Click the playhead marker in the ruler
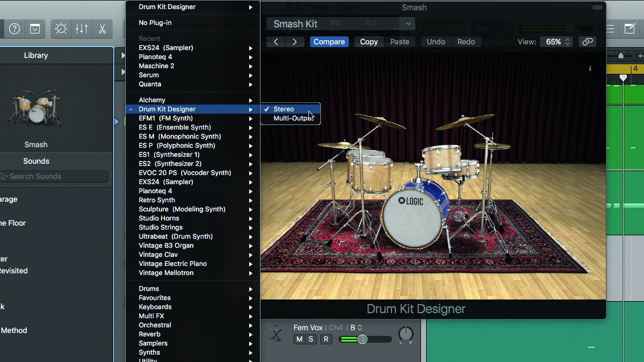Screen dimensions: 644x362 (623, 77)
